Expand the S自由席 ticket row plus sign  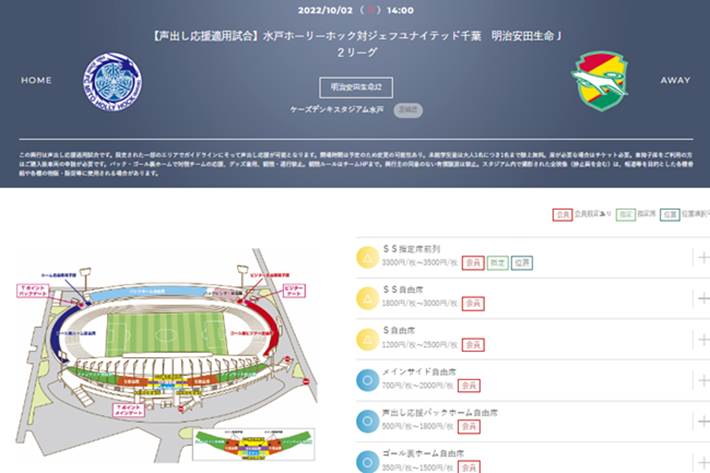(704, 339)
